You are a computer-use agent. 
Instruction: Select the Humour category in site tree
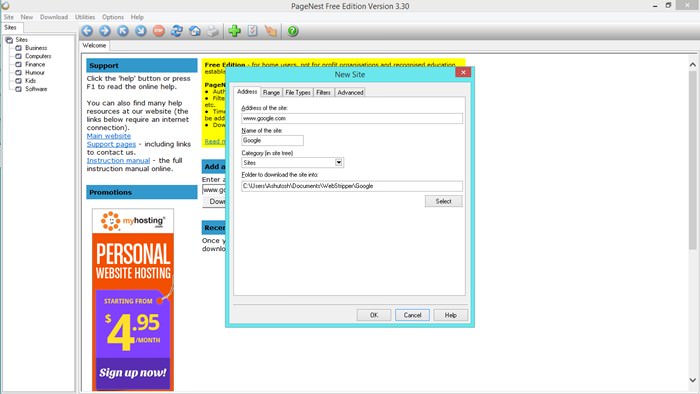pos(35,72)
